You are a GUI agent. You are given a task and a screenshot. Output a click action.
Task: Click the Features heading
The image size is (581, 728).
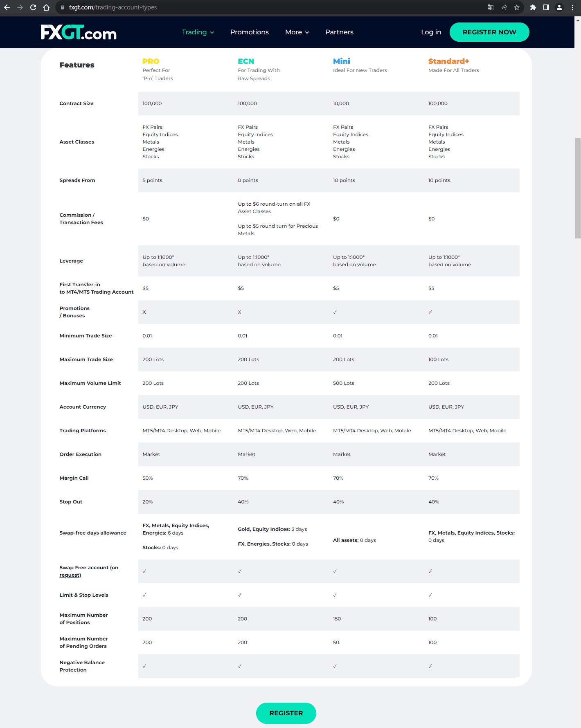point(77,65)
